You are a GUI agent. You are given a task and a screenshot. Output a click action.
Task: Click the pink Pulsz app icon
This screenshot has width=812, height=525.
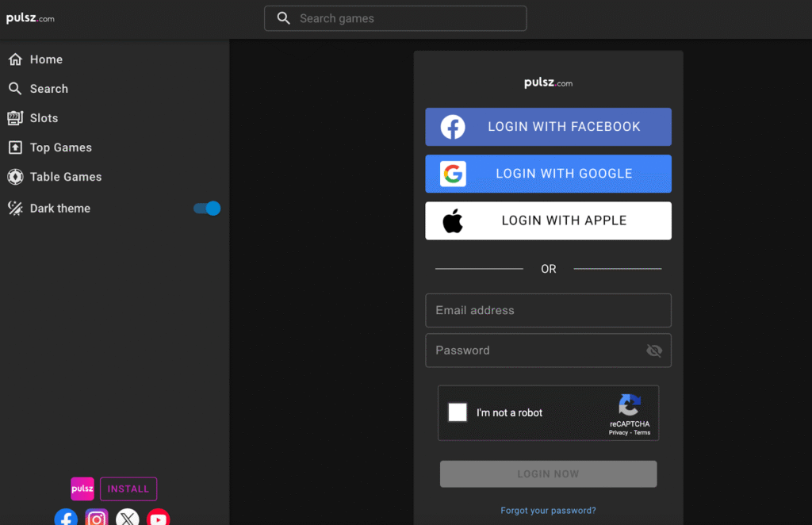[x=82, y=489]
